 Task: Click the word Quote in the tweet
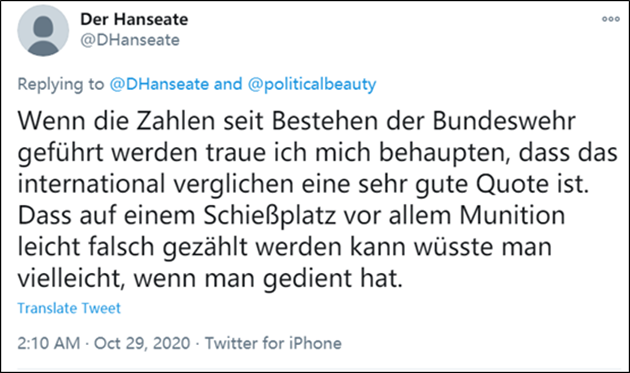click(x=512, y=184)
